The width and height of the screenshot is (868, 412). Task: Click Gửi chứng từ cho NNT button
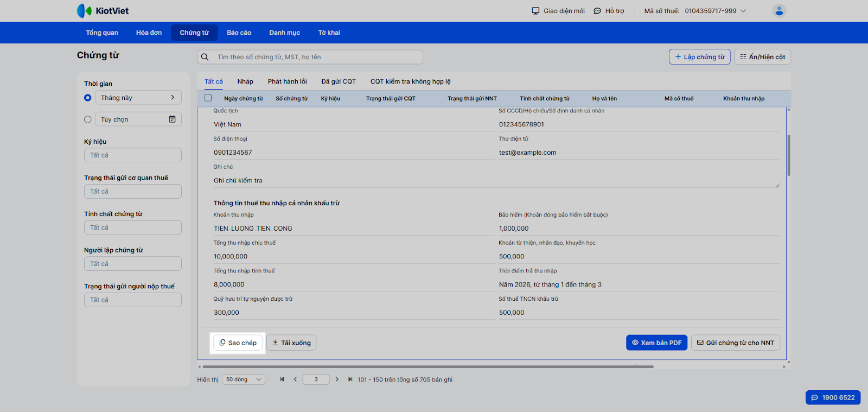pyautogui.click(x=736, y=343)
